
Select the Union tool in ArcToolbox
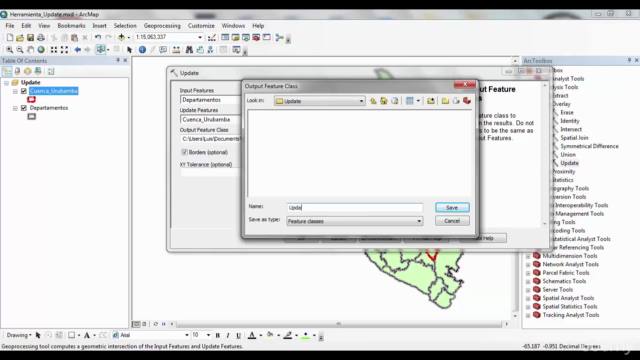[x=568, y=155]
